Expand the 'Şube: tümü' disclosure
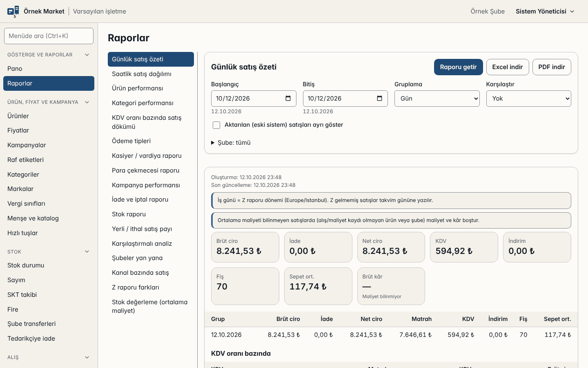Screen dimensions: 588x368 231,143
